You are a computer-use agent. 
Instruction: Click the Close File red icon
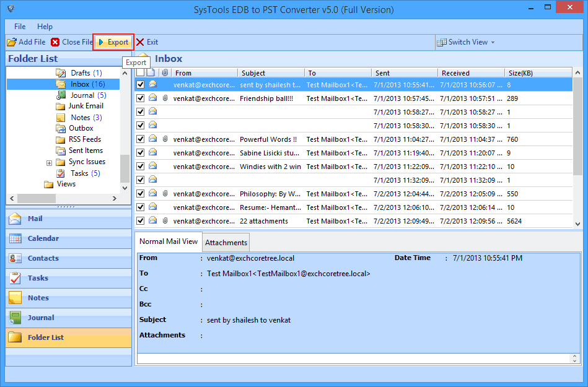tap(55, 42)
